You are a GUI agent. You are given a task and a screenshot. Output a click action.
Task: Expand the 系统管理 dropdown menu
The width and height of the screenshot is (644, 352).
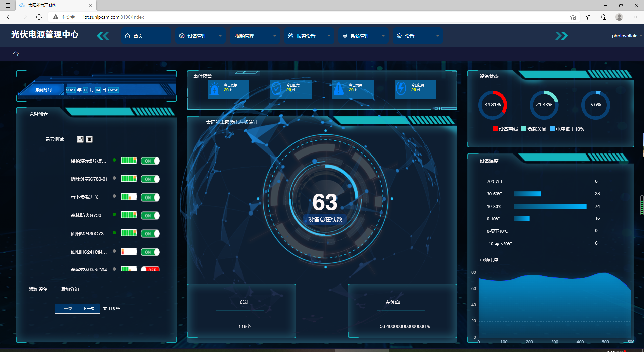pyautogui.click(x=364, y=36)
